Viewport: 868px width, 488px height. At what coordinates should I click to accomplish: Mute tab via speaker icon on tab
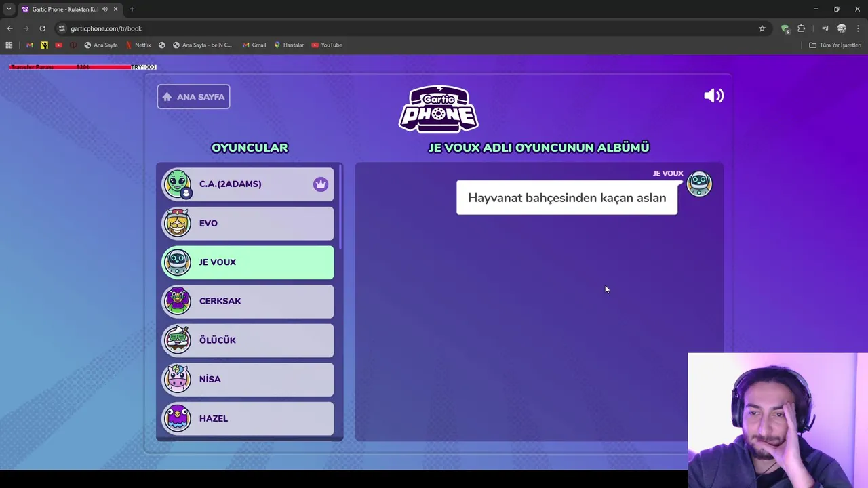coord(104,9)
